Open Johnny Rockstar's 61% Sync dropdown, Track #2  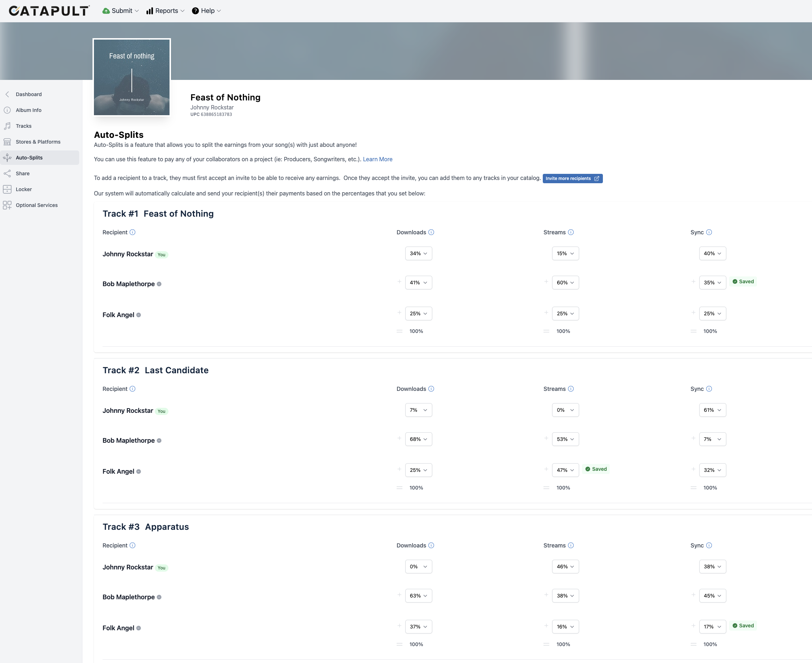pyautogui.click(x=713, y=410)
